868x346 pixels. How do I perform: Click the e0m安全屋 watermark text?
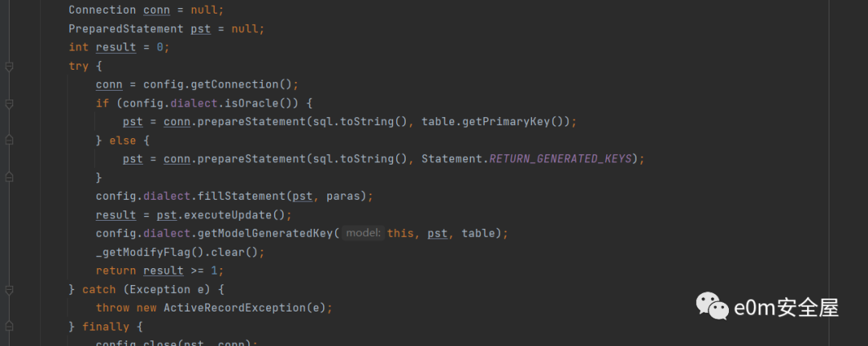pyautogui.click(x=786, y=307)
